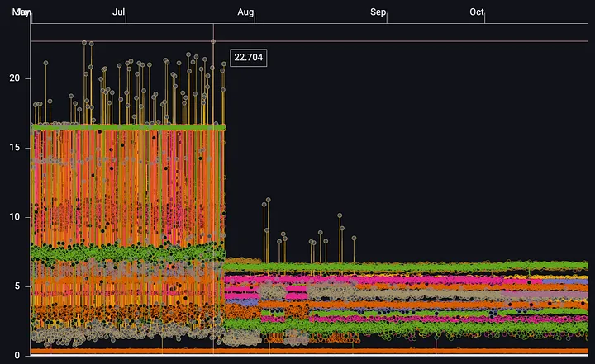Select the Oct time axis label
595x364 pixels.
[477, 12]
